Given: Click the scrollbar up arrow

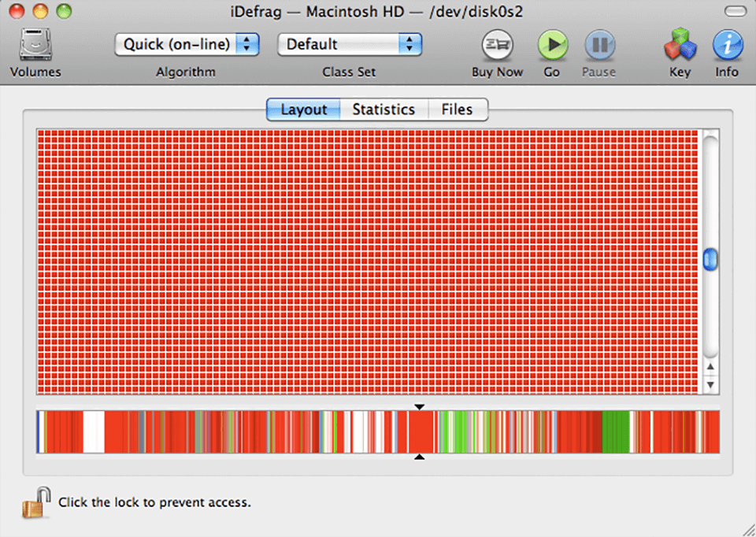Looking at the screenshot, I should (x=710, y=366).
